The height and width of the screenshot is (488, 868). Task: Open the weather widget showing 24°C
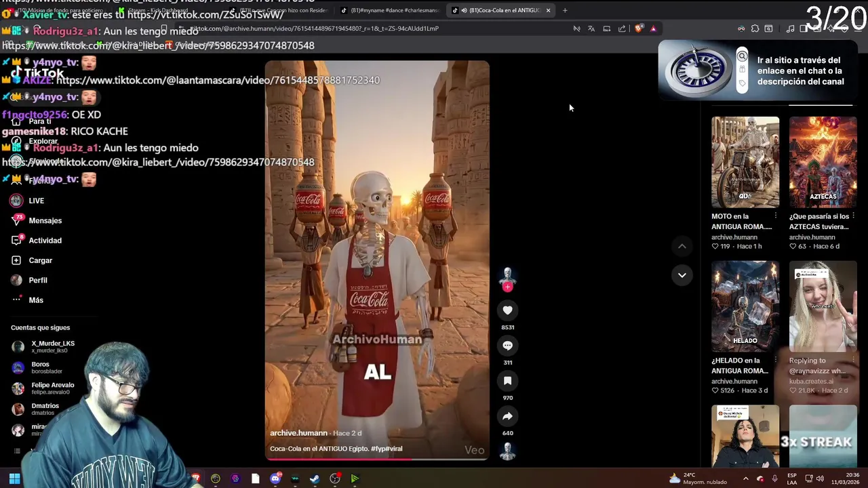pos(697,479)
